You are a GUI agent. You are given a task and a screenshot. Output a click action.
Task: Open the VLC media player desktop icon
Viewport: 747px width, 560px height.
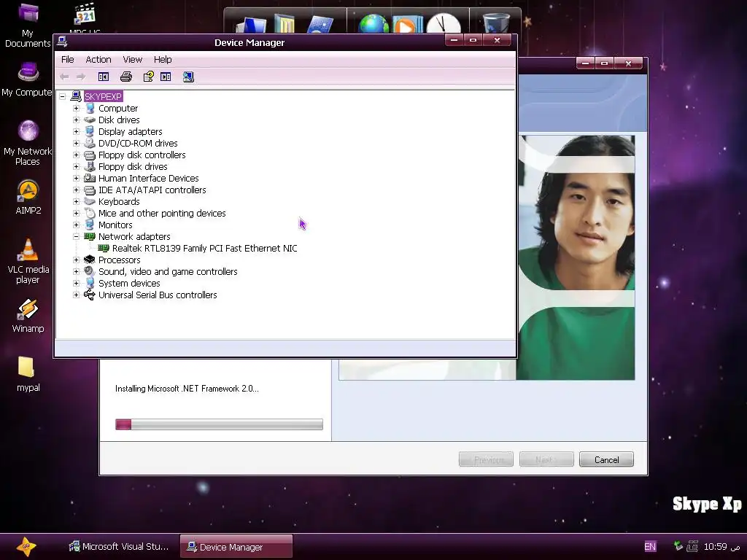coord(28,260)
